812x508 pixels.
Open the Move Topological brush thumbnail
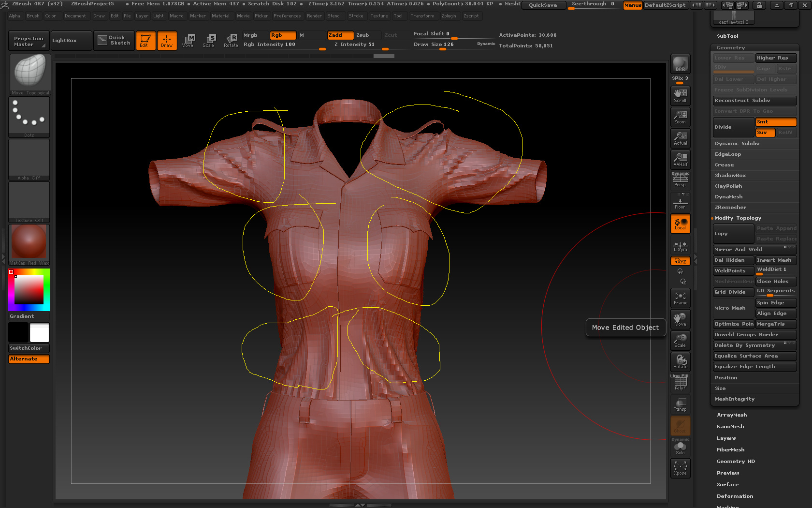click(30, 75)
